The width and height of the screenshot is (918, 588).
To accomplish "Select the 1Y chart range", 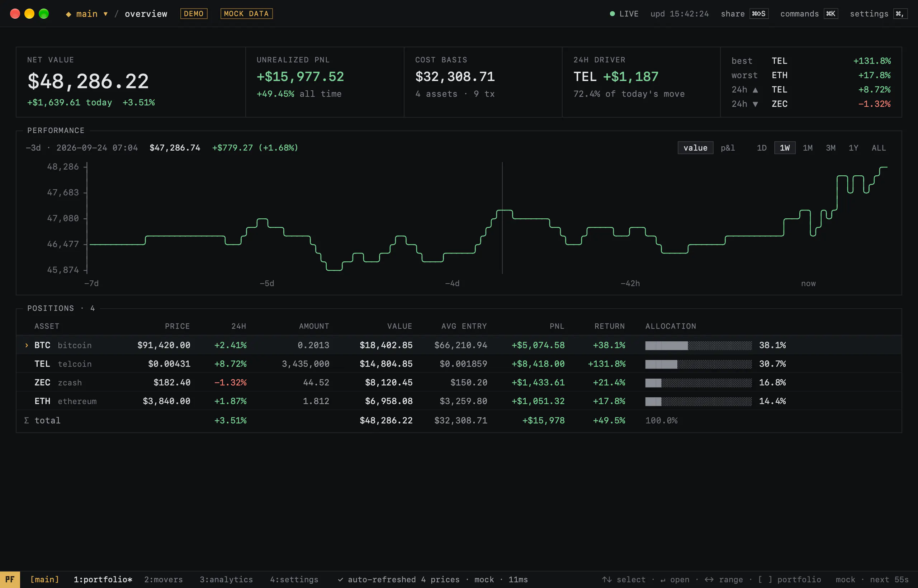I will (853, 148).
